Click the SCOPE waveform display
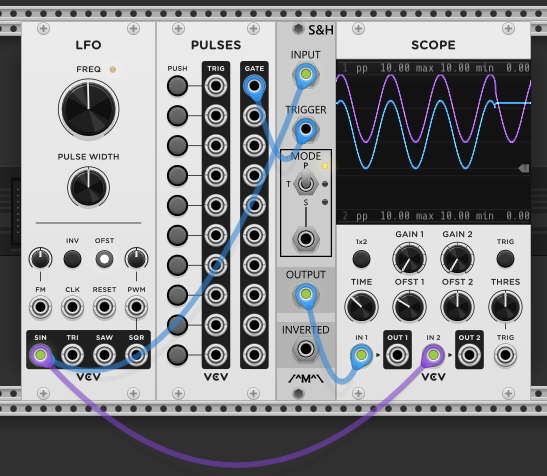 433,142
